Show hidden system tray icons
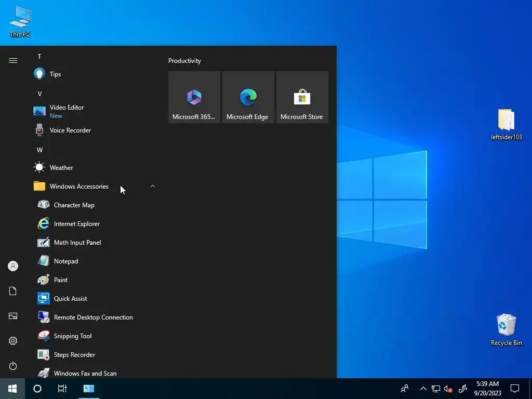 (423, 389)
